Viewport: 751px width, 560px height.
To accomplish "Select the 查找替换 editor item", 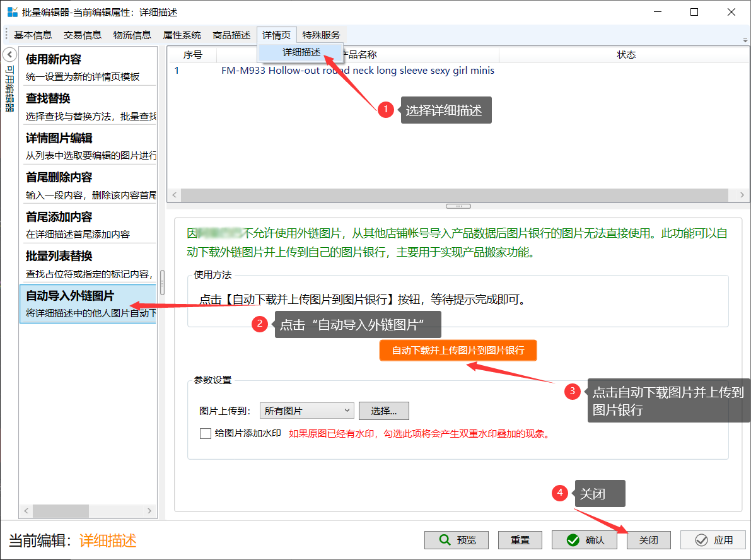I will click(x=88, y=107).
